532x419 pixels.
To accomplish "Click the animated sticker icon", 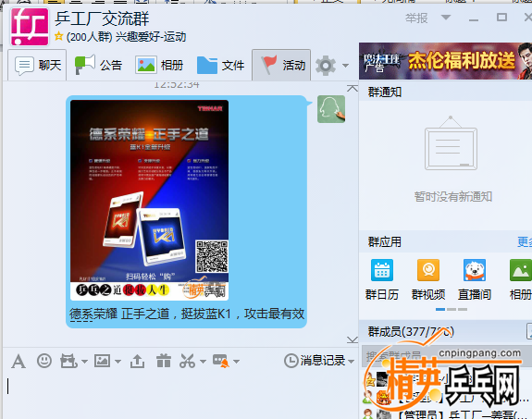I will (x=68, y=361).
